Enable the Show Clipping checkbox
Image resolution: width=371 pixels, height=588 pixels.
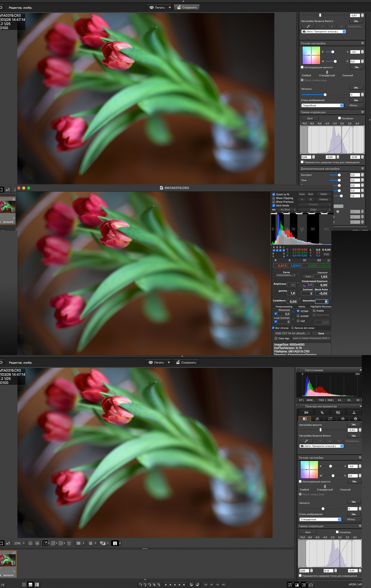point(274,198)
